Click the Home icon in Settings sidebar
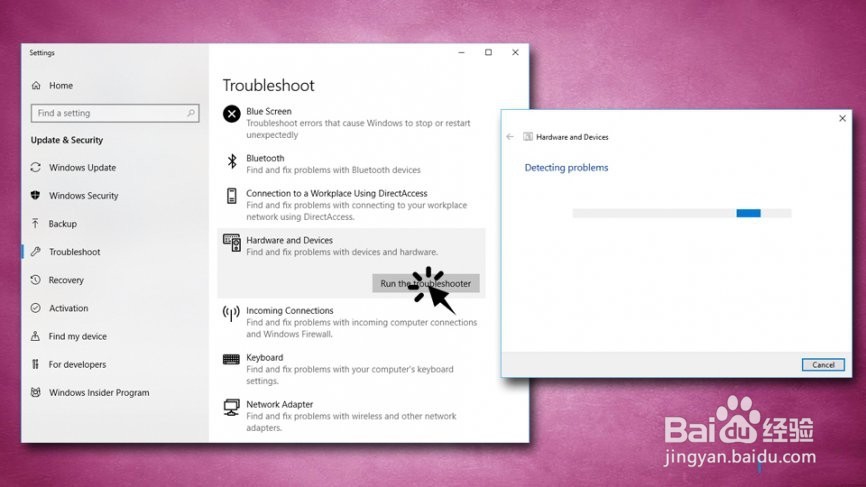Image resolution: width=866 pixels, height=487 pixels. [36, 86]
